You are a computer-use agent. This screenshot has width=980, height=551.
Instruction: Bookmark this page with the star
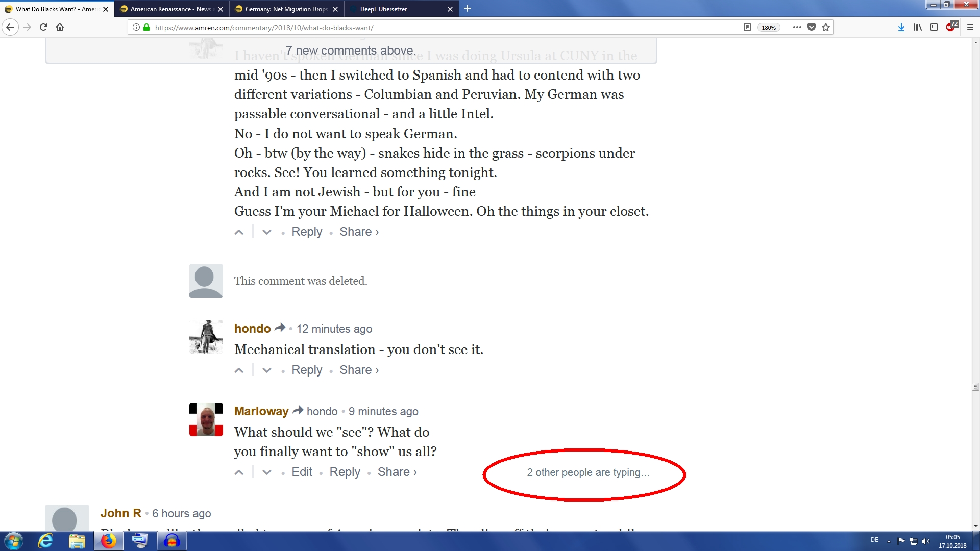[x=826, y=27]
